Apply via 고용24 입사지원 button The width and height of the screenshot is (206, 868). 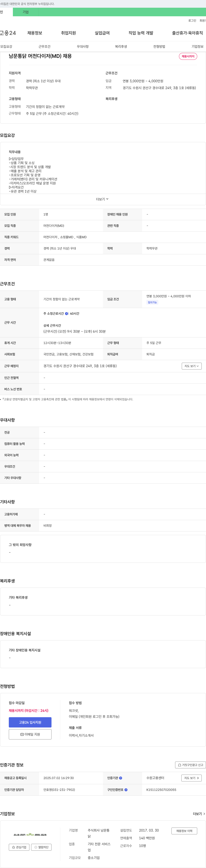pyautogui.click(x=30, y=722)
